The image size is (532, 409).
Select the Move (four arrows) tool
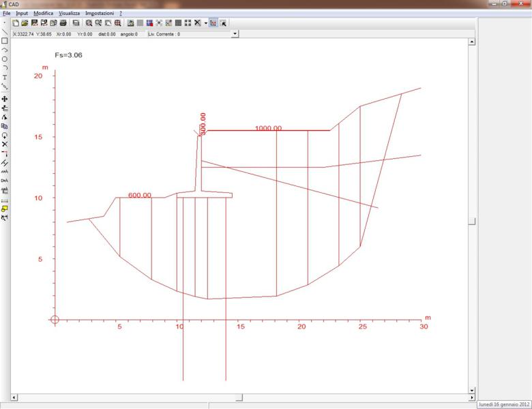4,99
